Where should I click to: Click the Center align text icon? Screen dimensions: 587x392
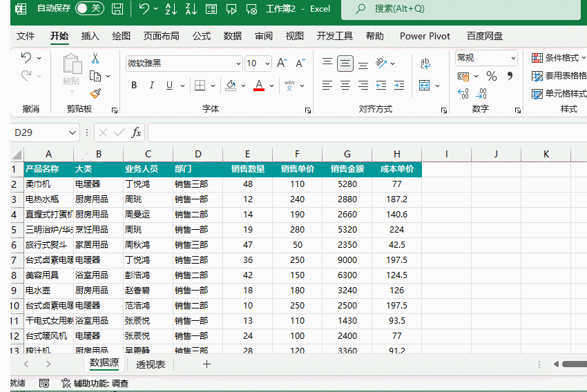point(345,86)
